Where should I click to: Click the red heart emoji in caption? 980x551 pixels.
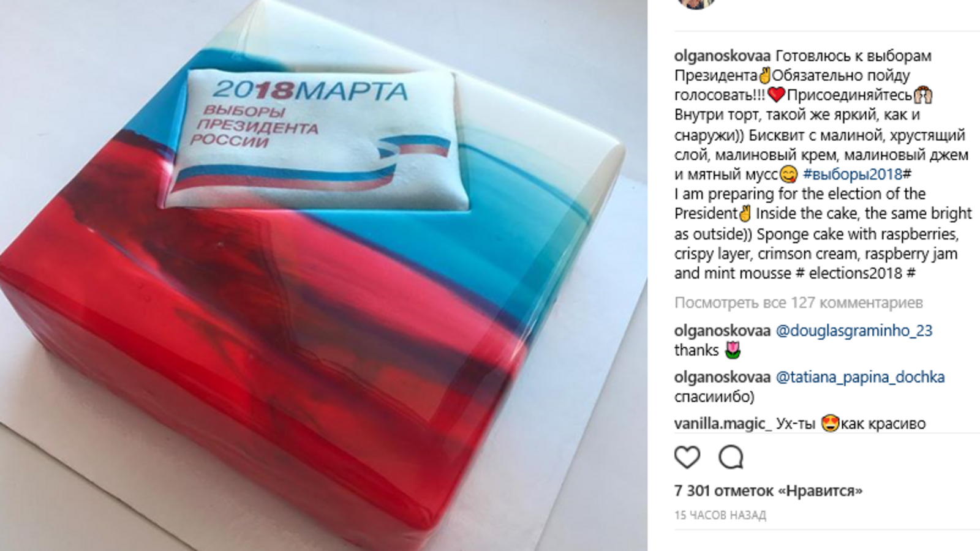[x=776, y=96]
